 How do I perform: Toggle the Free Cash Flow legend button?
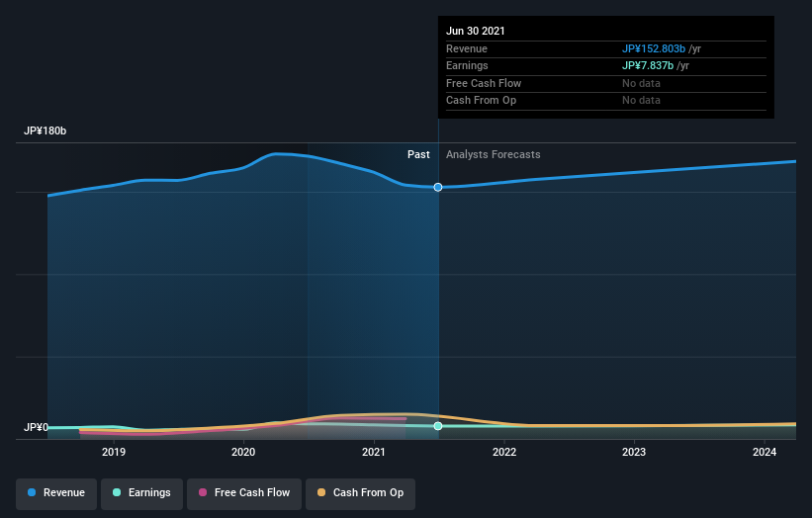pyautogui.click(x=244, y=493)
